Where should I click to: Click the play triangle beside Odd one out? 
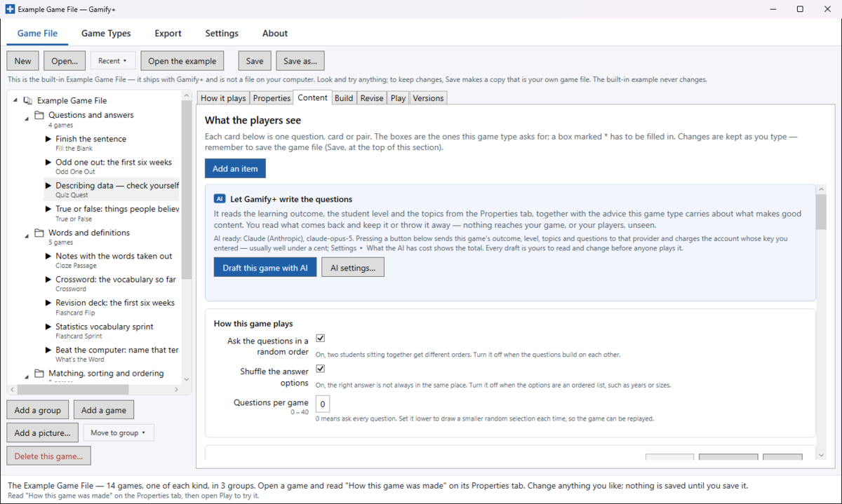[x=48, y=162]
